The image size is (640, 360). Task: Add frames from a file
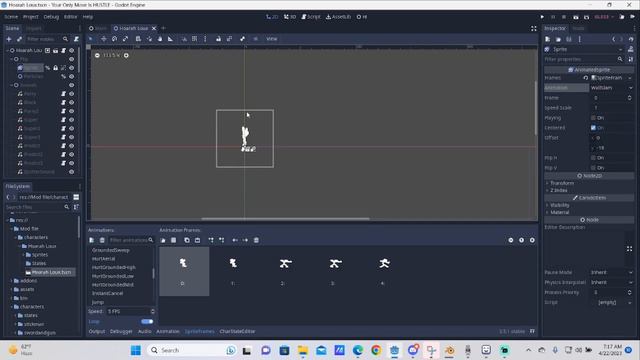pos(163,240)
